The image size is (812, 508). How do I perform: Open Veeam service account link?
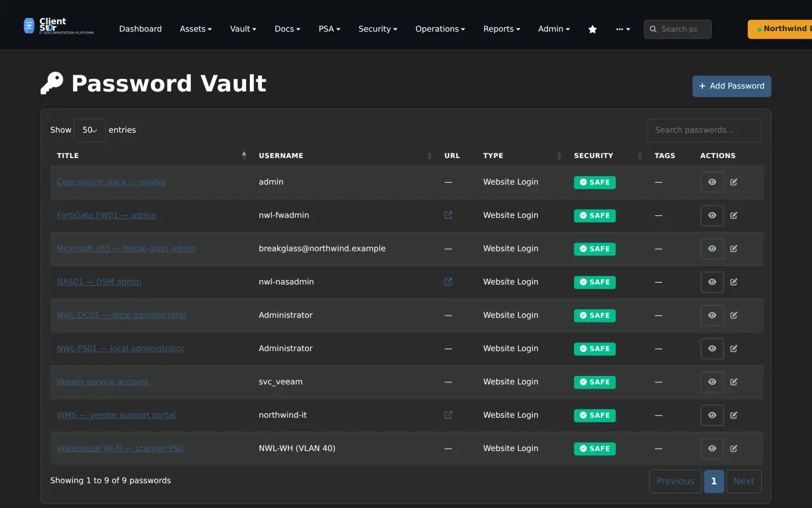pyautogui.click(x=103, y=382)
